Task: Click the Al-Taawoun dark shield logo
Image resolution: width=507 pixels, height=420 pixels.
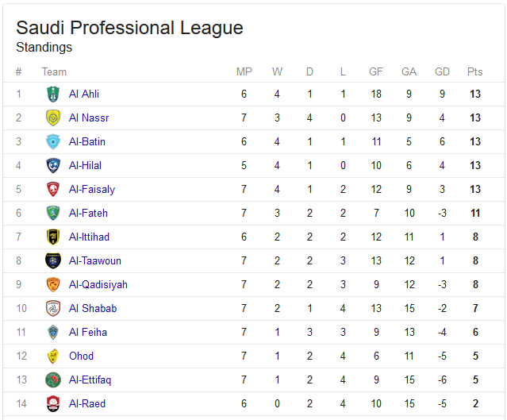Action: pyautogui.click(x=53, y=260)
